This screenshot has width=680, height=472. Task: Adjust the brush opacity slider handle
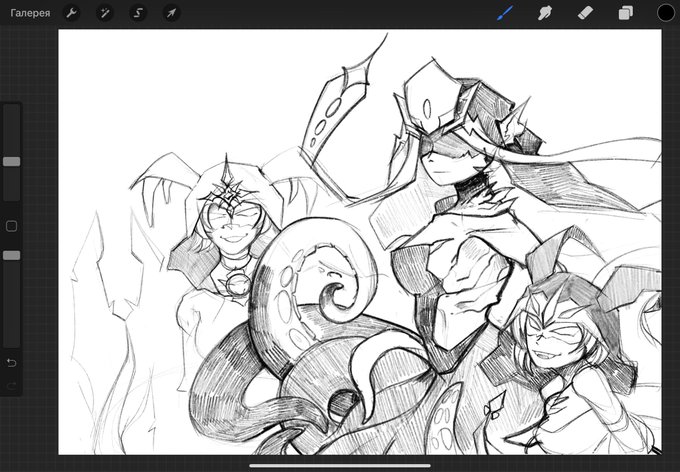coord(12,256)
